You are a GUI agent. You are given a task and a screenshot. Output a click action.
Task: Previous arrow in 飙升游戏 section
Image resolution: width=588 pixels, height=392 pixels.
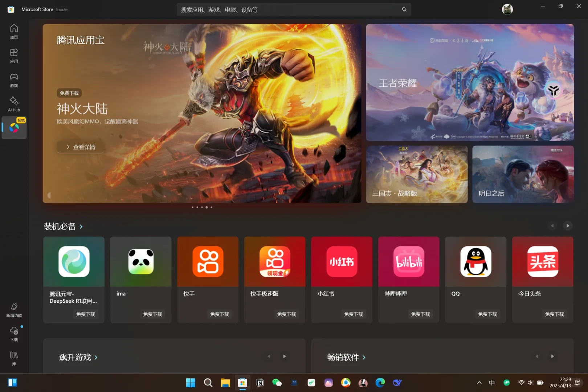click(x=269, y=356)
